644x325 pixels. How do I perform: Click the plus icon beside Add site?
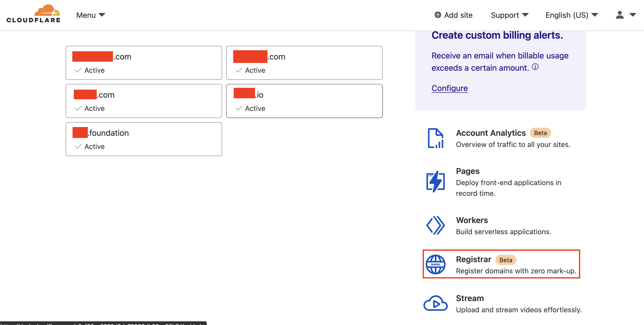tap(438, 15)
